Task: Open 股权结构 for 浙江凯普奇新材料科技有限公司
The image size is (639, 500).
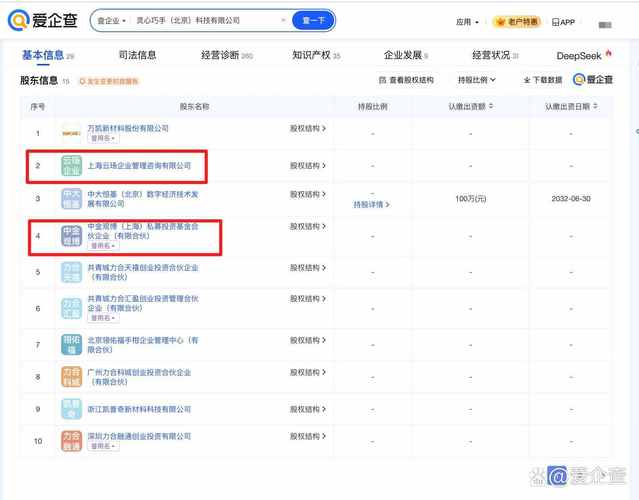Action: point(308,409)
